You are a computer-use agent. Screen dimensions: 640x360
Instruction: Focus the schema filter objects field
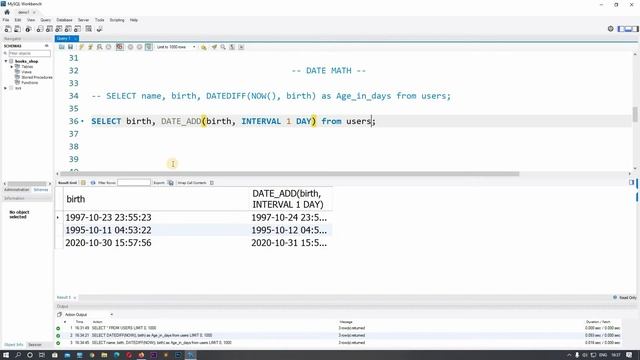click(x=29, y=53)
